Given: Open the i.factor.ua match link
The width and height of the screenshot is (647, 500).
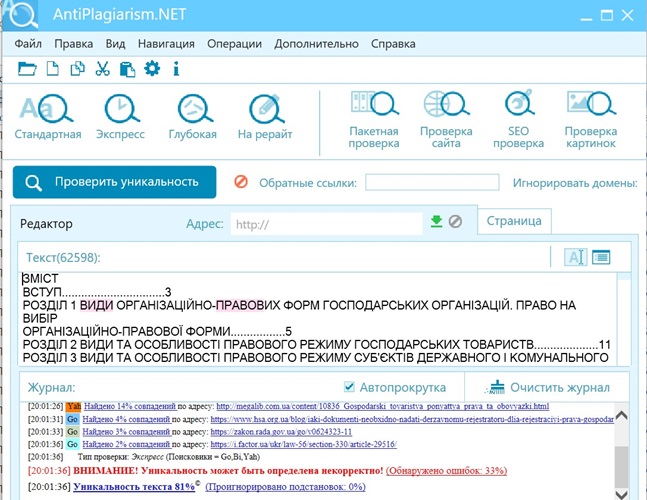Looking at the screenshot, I should tap(303, 444).
